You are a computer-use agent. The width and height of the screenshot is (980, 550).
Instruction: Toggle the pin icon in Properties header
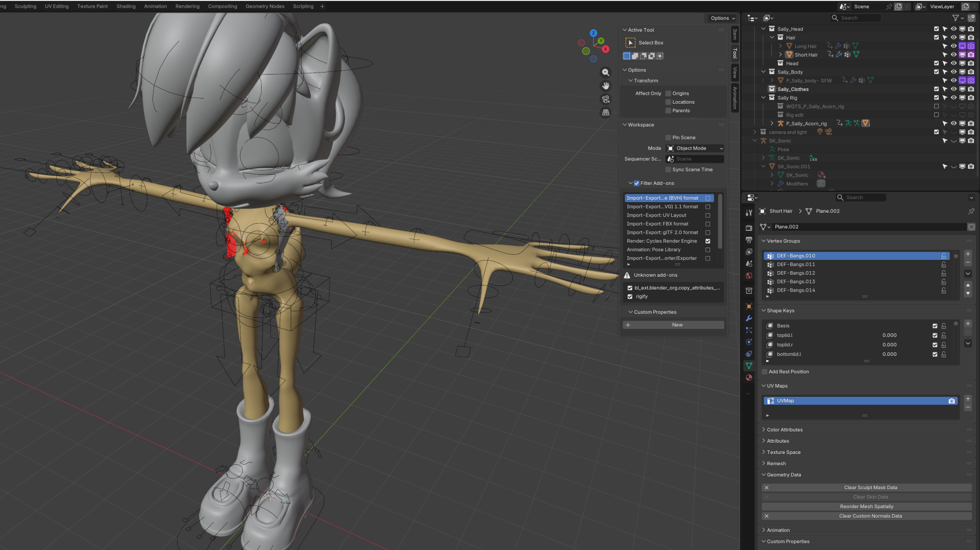pyautogui.click(x=971, y=211)
